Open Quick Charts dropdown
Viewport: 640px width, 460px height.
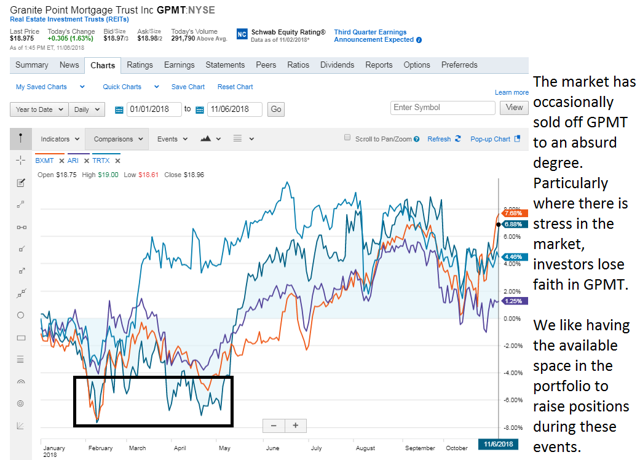click(131, 87)
